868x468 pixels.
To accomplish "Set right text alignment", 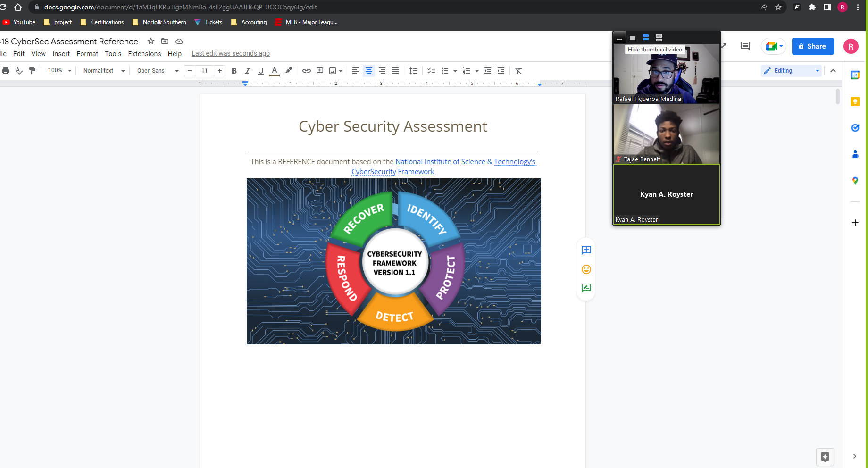I will point(382,71).
